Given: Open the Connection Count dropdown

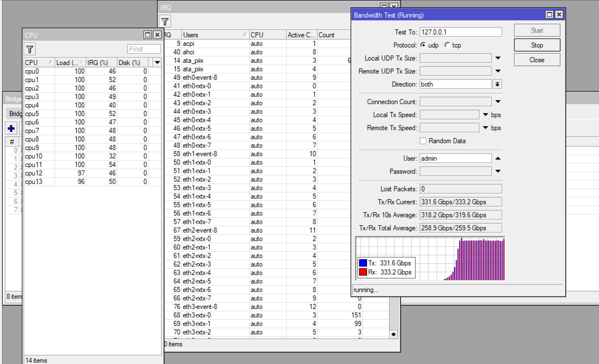Looking at the screenshot, I should (x=498, y=101).
